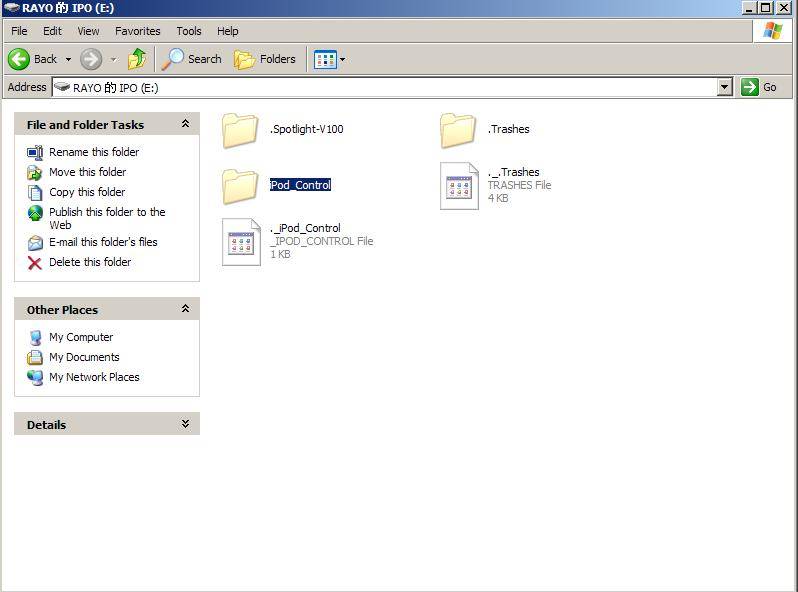Select the iPod_Control folder icon
Viewport: 798px width, 592px height.
pos(240,186)
